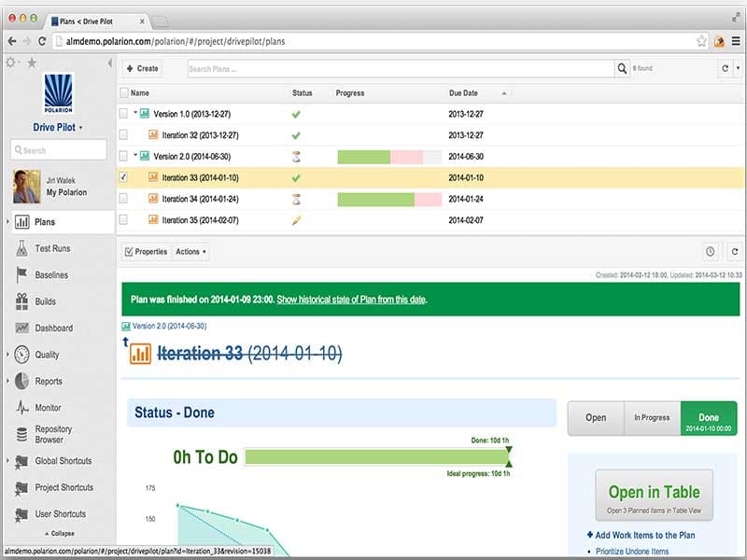Click the refresh icon beside the history clock
The width and height of the screenshot is (747, 560).
(735, 251)
